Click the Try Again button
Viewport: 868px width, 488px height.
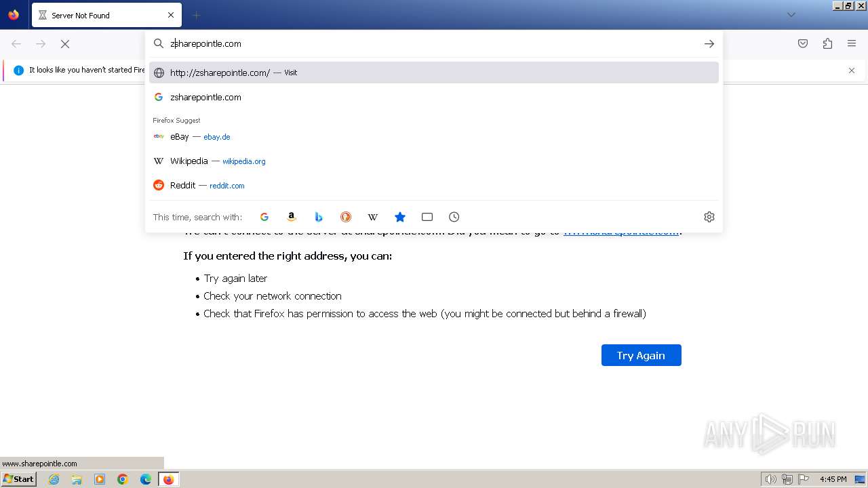click(x=642, y=355)
